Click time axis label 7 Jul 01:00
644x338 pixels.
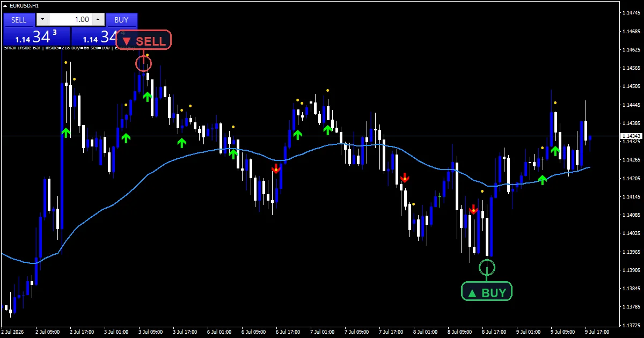coord(323,332)
